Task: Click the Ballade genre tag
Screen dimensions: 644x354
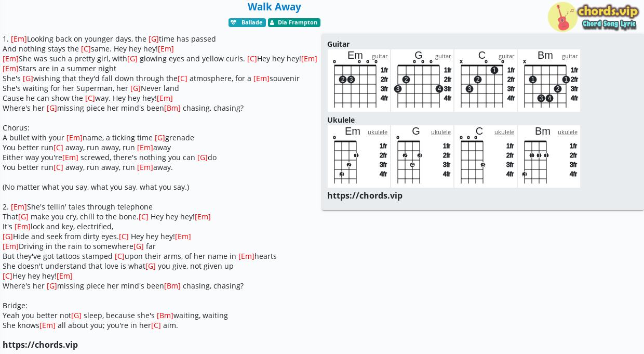Action: pos(247,22)
